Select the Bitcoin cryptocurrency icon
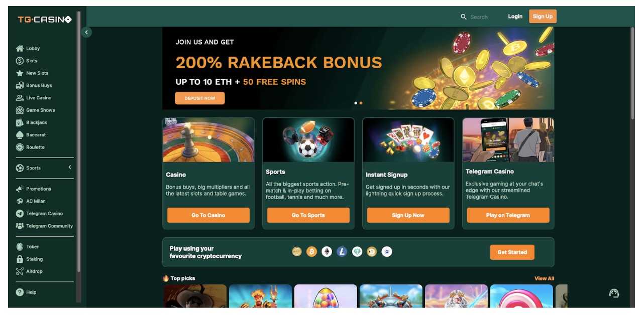 click(x=311, y=252)
